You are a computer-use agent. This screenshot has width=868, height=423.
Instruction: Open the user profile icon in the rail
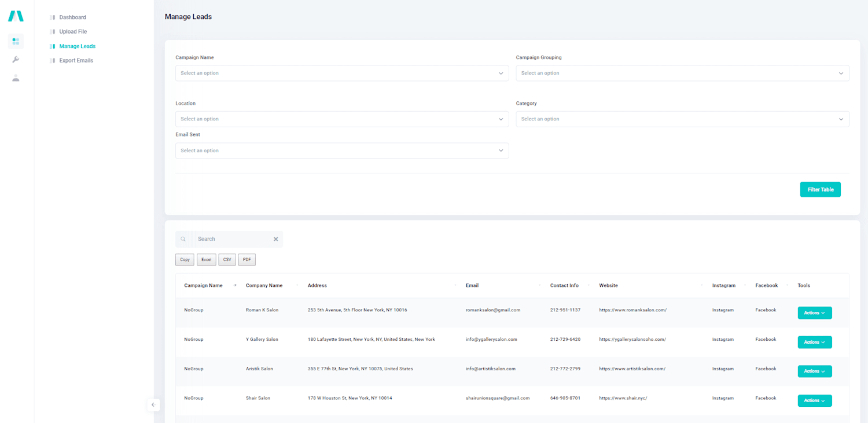click(x=16, y=78)
